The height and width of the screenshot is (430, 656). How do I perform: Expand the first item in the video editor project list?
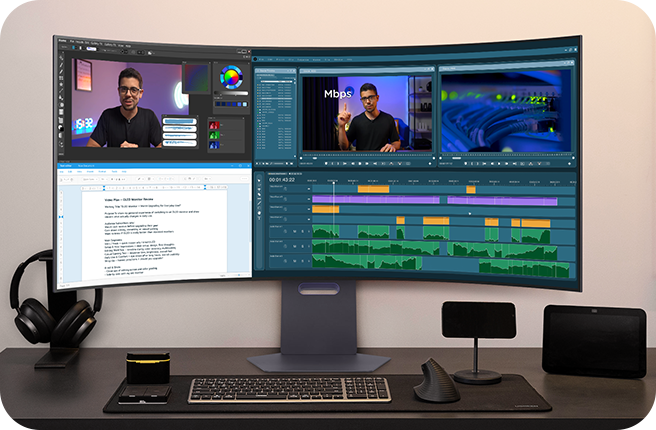point(260,83)
